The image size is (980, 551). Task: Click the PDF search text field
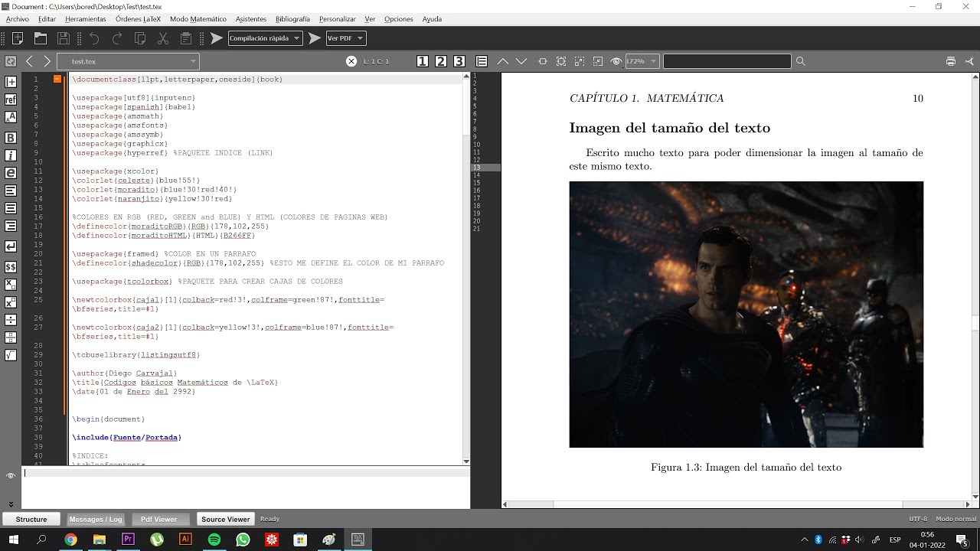point(727,61)
